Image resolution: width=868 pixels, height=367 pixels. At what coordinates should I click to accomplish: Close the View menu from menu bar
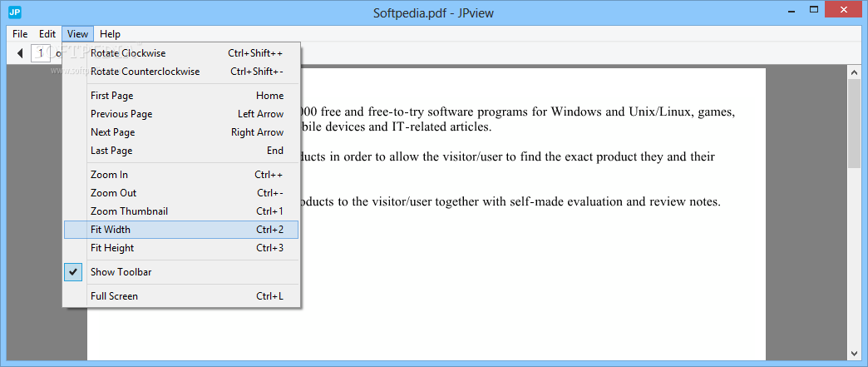(x=77, y=34)
